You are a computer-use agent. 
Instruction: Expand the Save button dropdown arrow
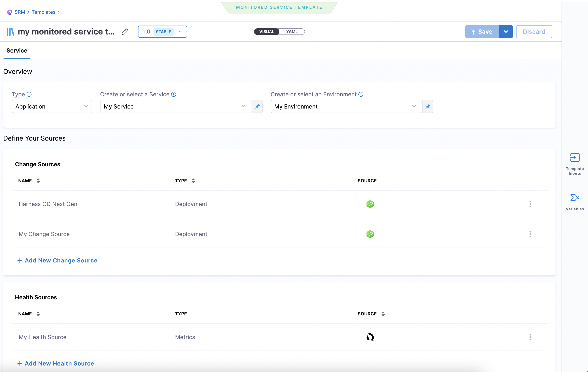506,32
